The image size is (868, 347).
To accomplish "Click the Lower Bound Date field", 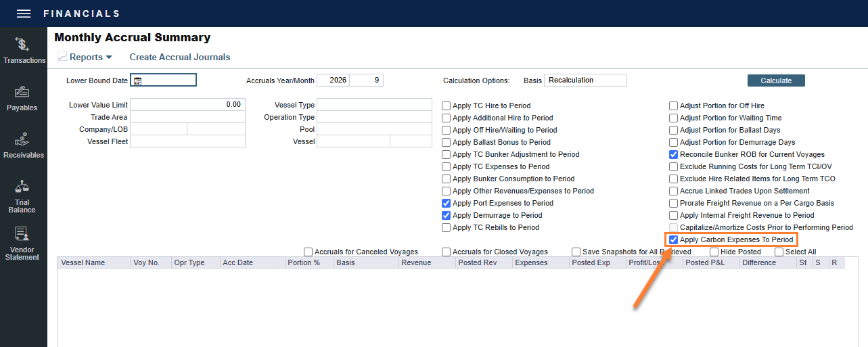I will pos(163,80).
